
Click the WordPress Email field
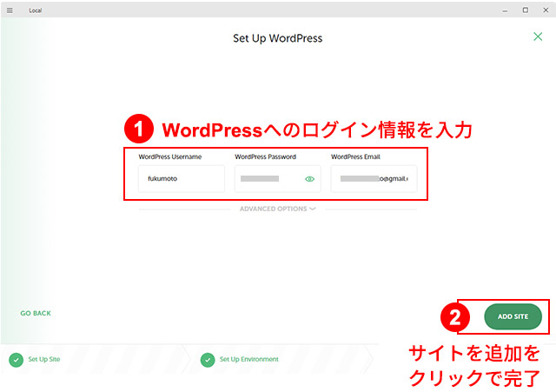click(x=374, y=179)
